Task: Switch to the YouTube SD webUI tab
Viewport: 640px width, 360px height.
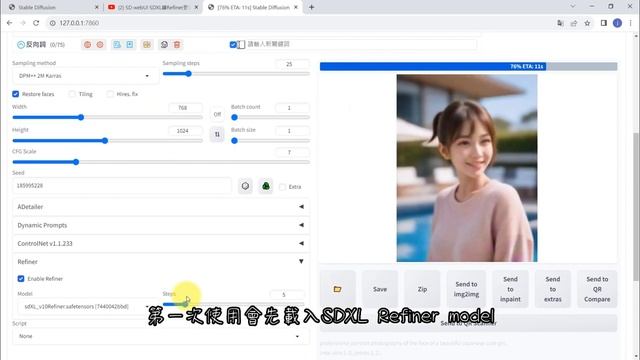Action: pyautogui.click(x=153, y=7)
